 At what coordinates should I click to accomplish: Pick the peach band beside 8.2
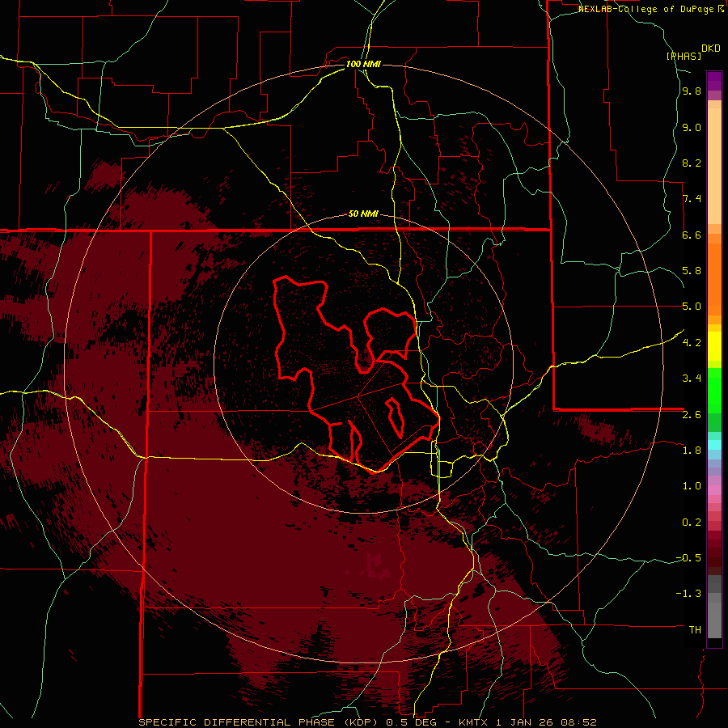[x=714, y=166]
